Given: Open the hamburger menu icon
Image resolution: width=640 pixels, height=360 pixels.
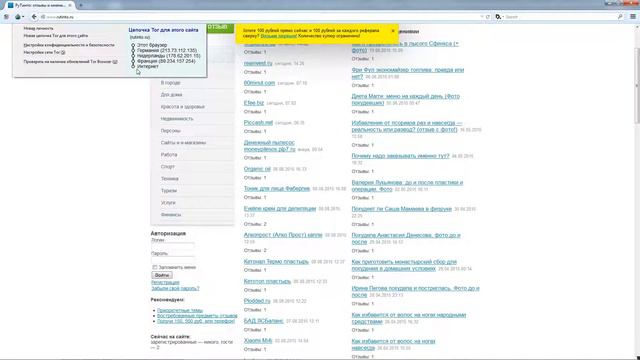Looking at the screenshot, I should point(633,17).
